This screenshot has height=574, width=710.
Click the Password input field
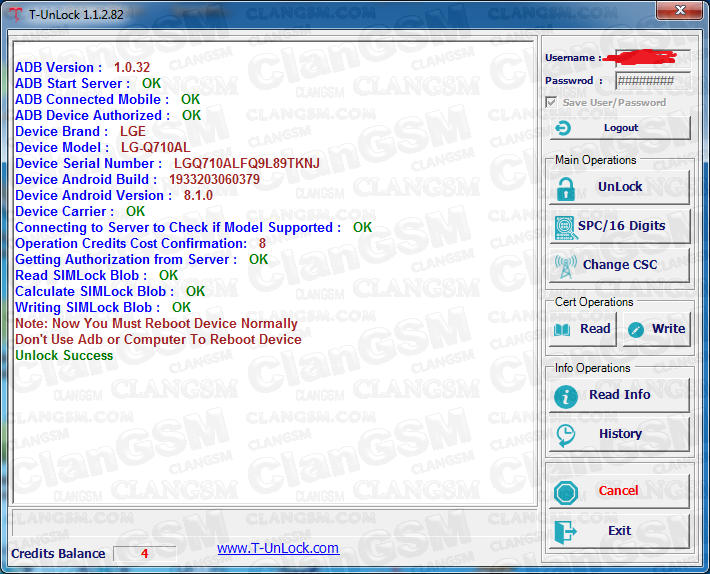(x=653, y=81)
